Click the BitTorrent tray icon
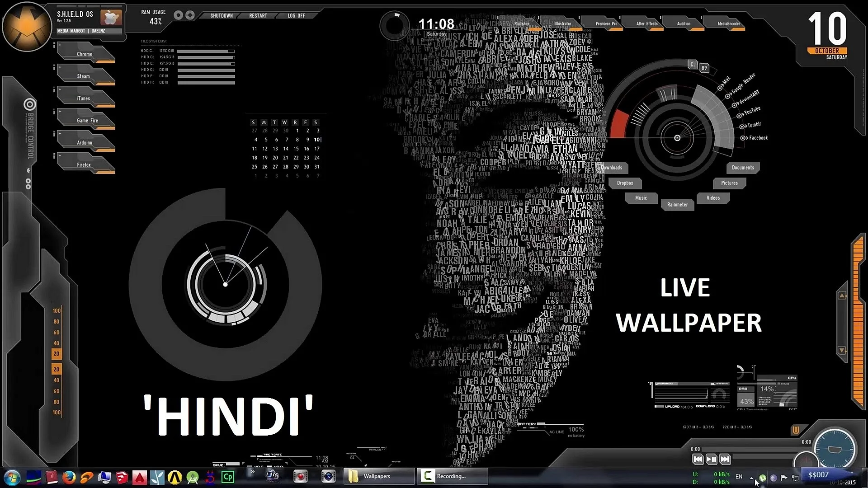Image resolution: width=868 pixels, height=488 pixels. click(774, 478)
